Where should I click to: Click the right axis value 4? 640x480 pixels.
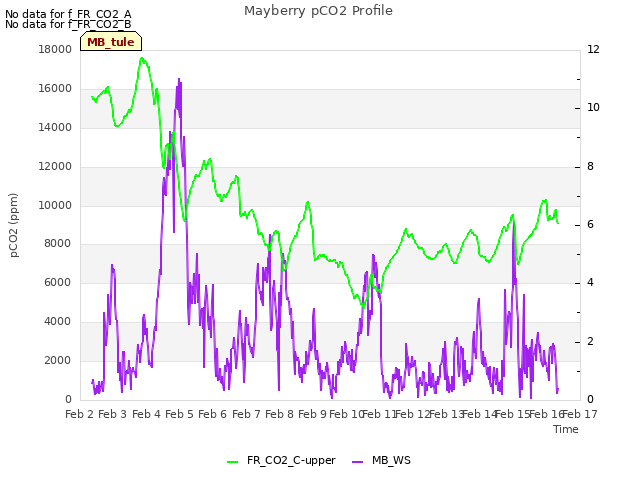pyautogui.click(x=591, y=282)
